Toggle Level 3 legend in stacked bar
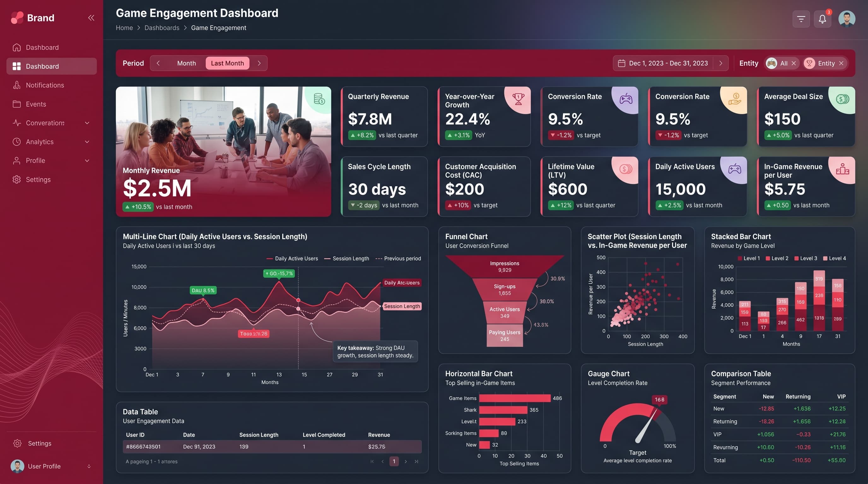 click(806, 258)
